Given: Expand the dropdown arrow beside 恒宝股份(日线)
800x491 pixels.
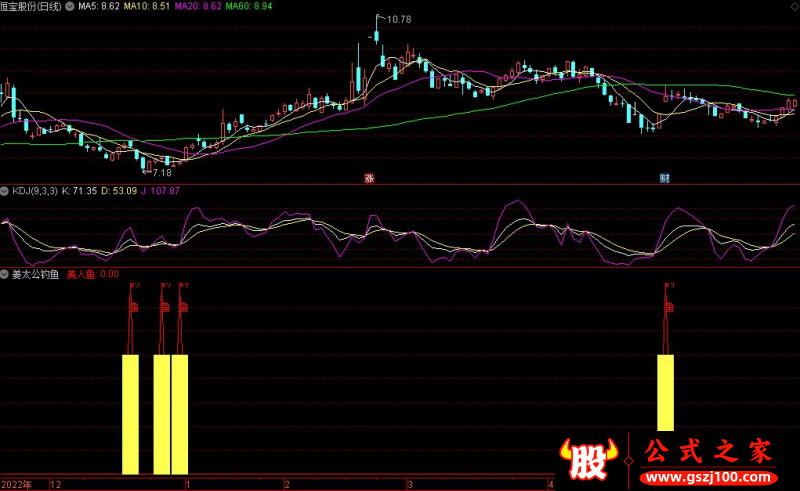Looking at the screenshot, I should point(68,6).
